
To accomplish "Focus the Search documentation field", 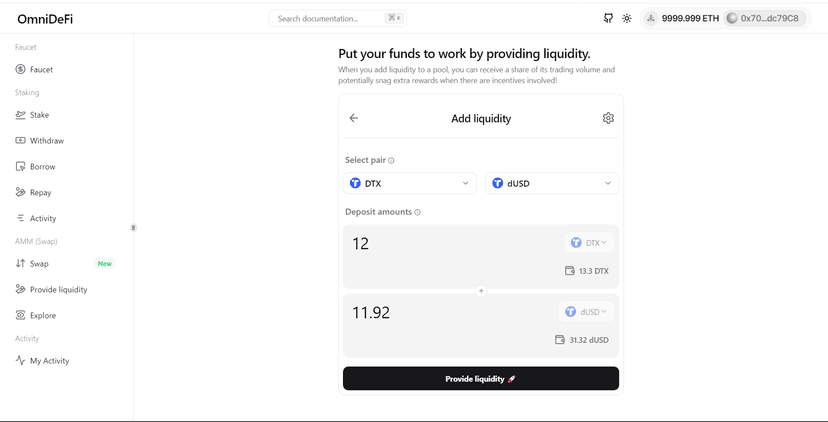I will pyautogui.click(x=337, y=18).
